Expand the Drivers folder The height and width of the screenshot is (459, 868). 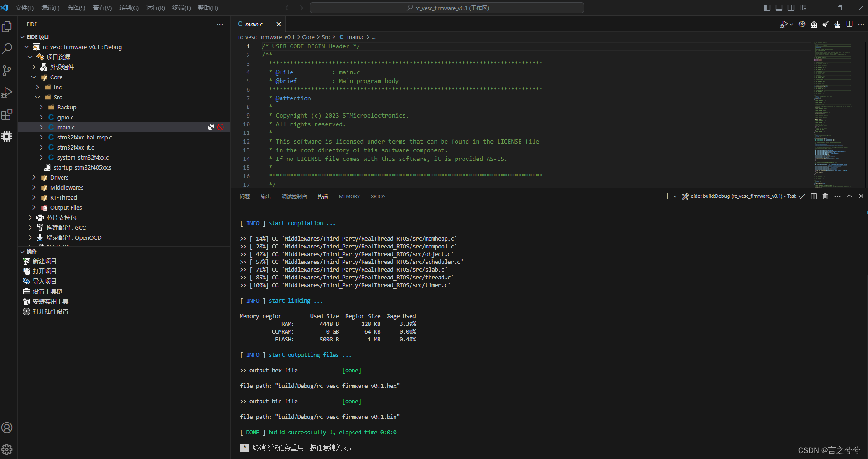tap(34, 177)
